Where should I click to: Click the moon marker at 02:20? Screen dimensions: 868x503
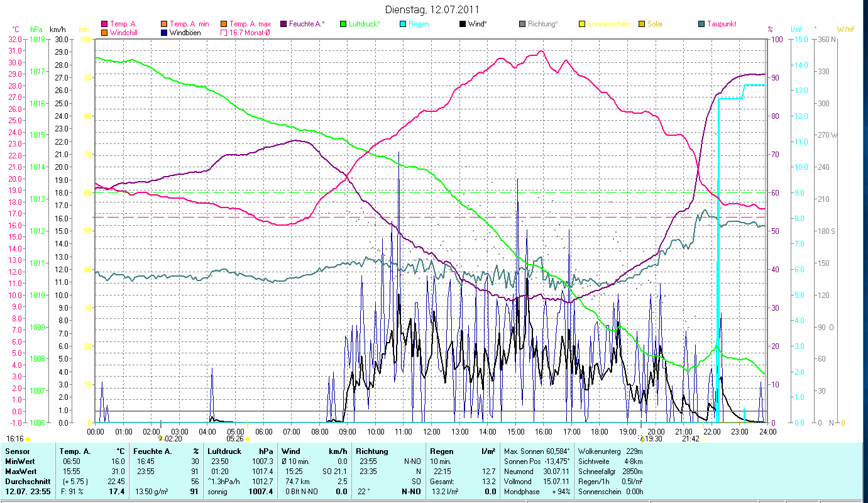[x=160, y=438]
